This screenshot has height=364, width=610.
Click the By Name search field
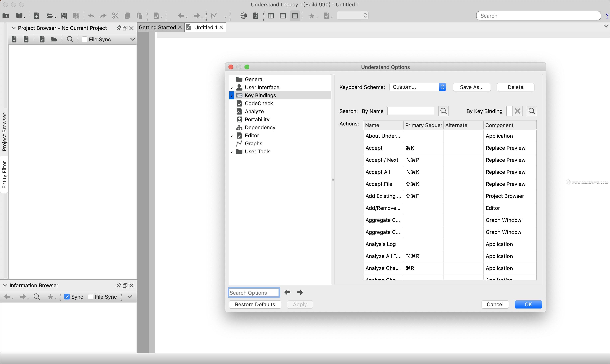click(411, 111)
